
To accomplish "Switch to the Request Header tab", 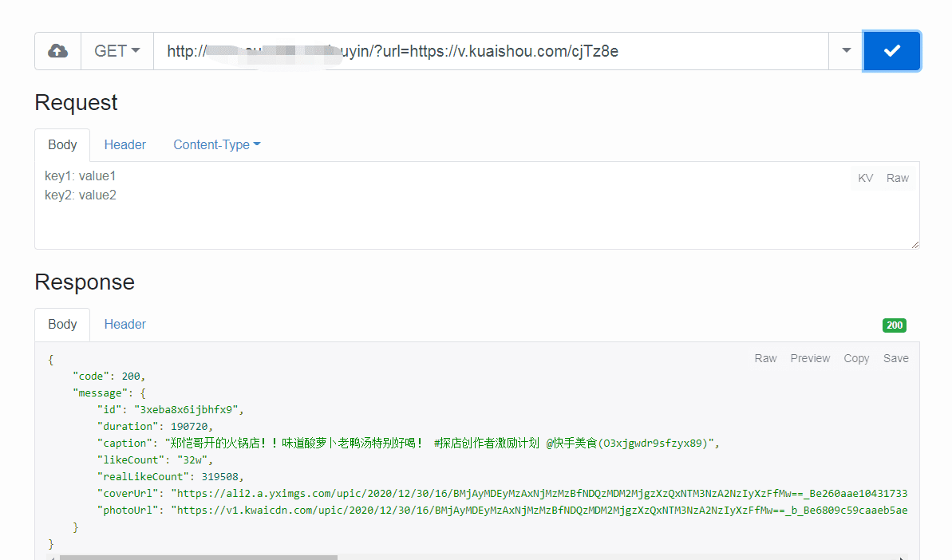I will tap(125, 145).
